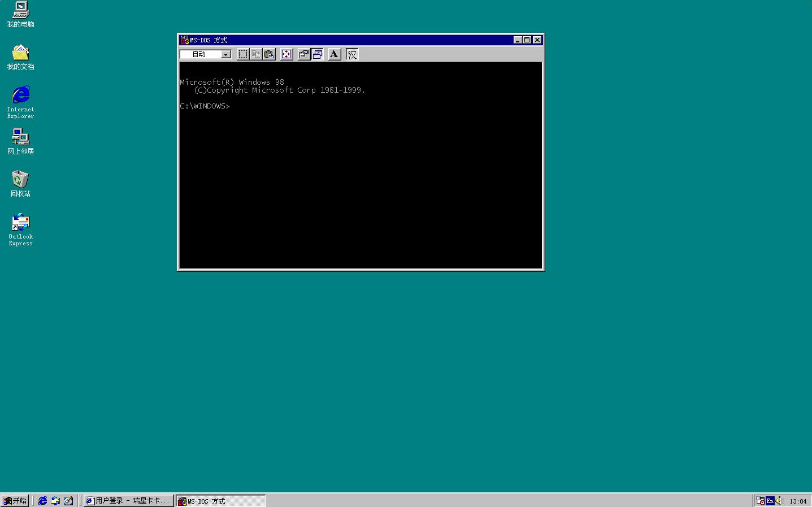This screenshot has height=507, width=812.
Task: Toggle the 汉 Chinese input toolbar button
Action: (352, 54)
